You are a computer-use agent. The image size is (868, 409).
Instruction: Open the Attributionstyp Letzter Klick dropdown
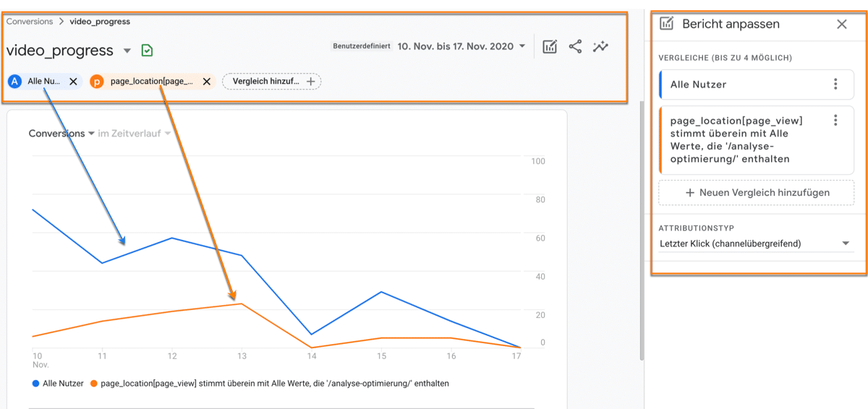(x=756, y=244)
